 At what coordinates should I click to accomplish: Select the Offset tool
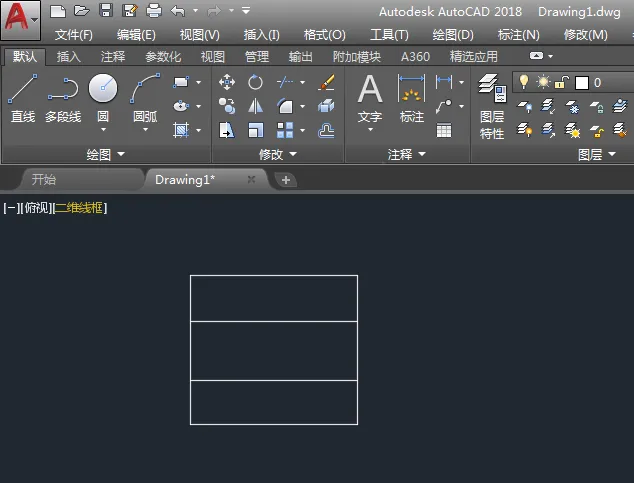(326, 131)
